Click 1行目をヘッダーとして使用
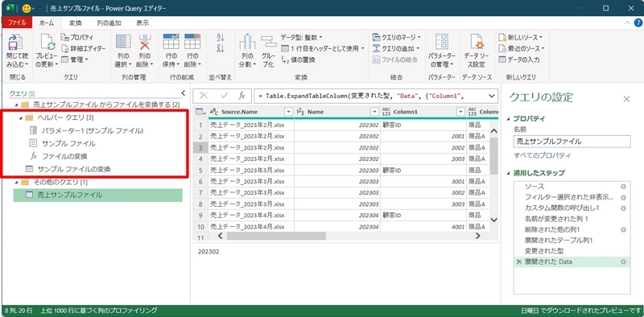The image size is (644, 317). click(323, 48)
